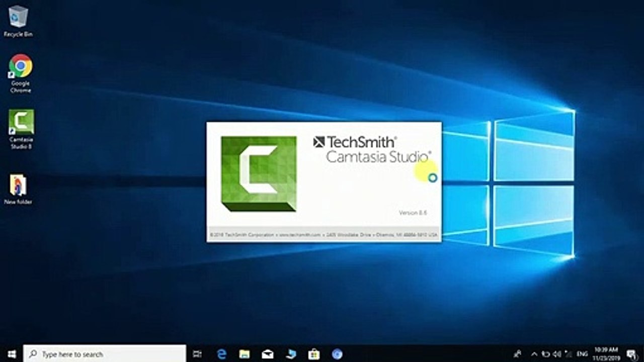Click the Camtasia Studio title on splash

click(x=378, y=156)
